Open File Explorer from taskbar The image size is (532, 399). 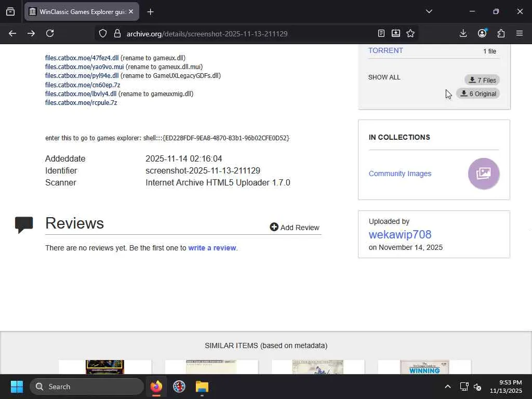(202, 387)
